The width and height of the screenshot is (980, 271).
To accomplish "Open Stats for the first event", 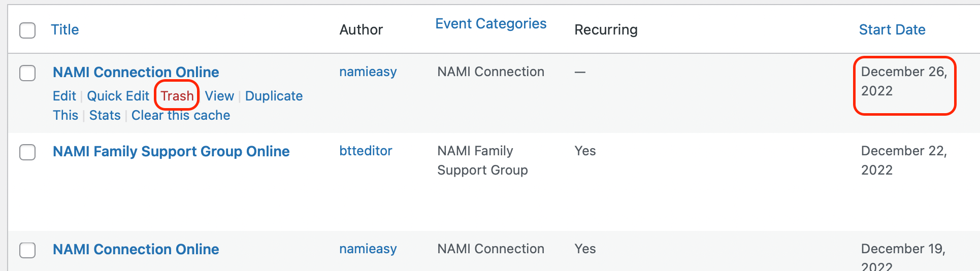I will [105, 115].
